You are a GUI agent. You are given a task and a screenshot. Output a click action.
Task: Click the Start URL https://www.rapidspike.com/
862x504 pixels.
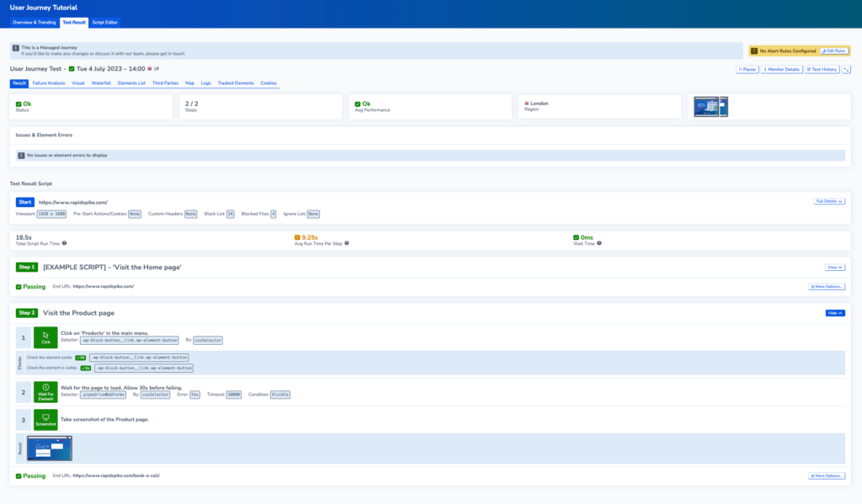73,202
